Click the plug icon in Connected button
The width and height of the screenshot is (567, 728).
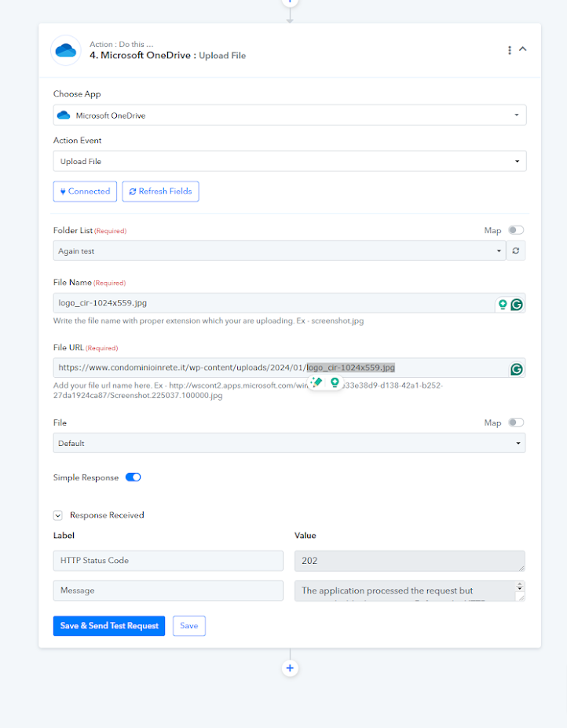coord(63,192)
